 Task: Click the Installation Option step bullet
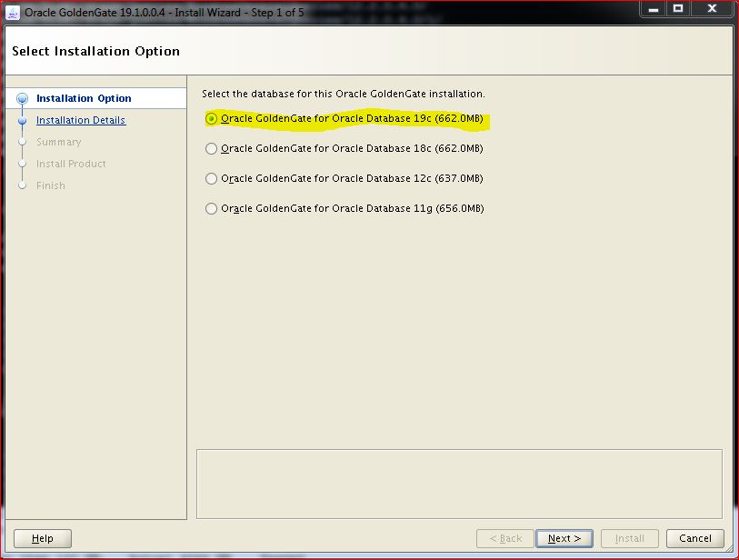(23, 98)
